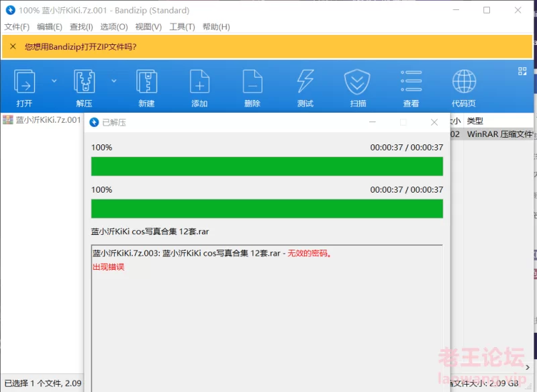The image size is (537, 392).
Task: Click the Test (测试) lightning icon
Action: [305, 81]
